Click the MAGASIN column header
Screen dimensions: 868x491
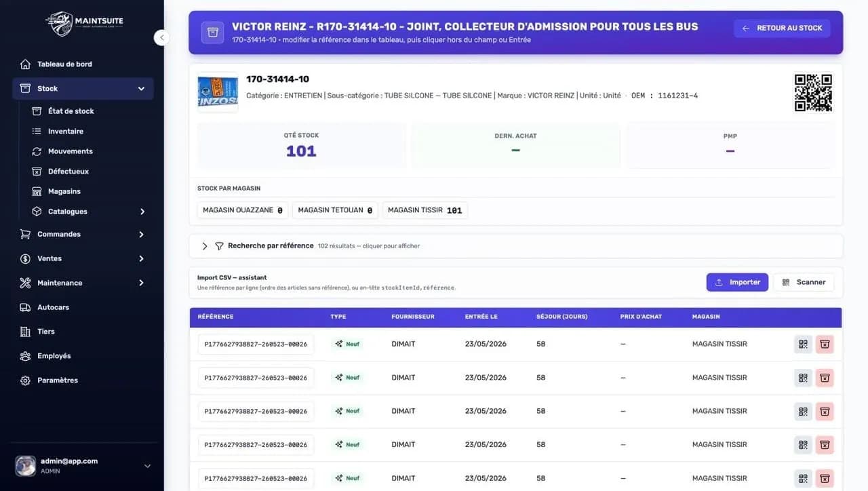[x=706, y=317]
